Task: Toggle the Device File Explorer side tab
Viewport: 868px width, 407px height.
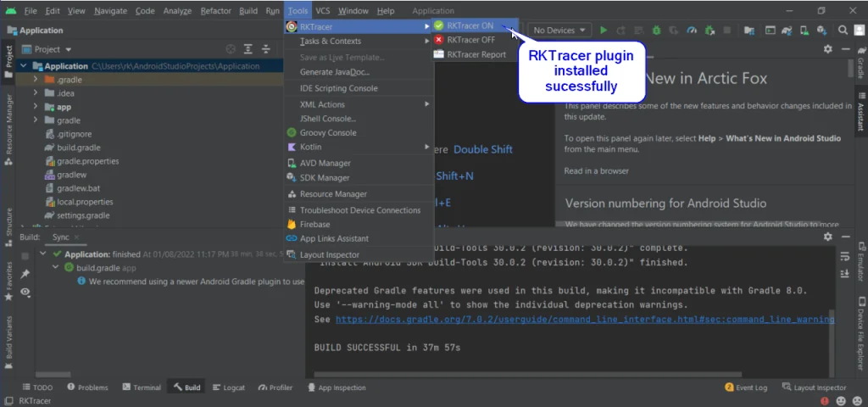Action: (861, 334)
